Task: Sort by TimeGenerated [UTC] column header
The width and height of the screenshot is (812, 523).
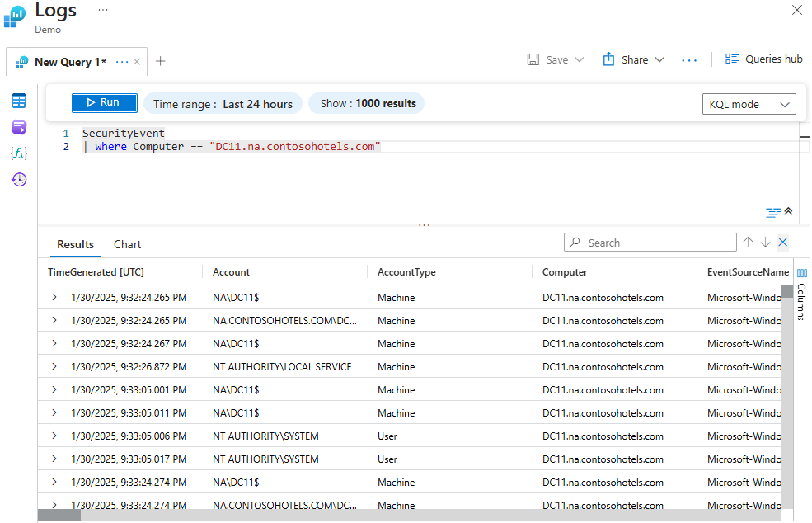Action: tap(96, 272)
